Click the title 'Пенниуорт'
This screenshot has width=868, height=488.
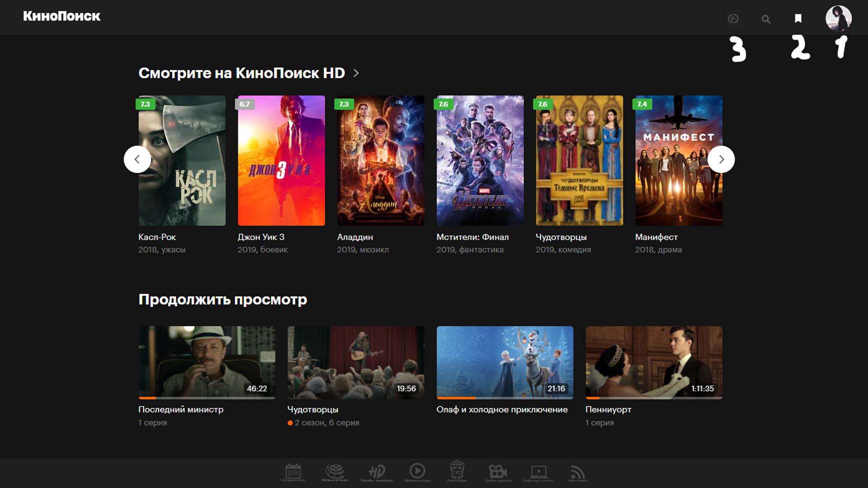(x=609, y=409)
